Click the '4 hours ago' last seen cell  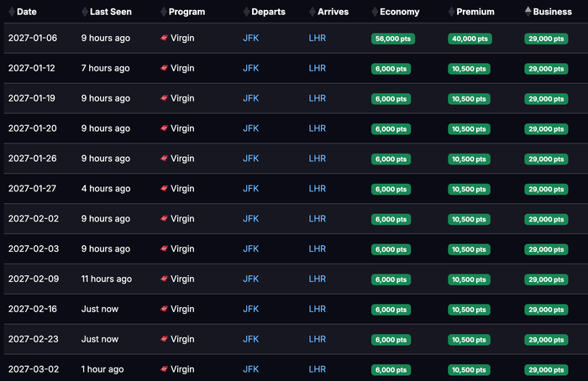pyautogui.click(x=106, y=189)
